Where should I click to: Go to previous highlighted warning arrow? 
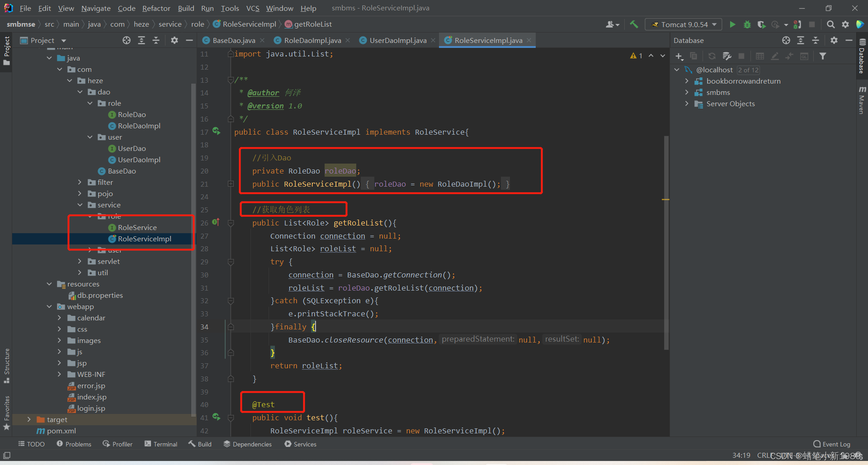[x=651, y=56]
